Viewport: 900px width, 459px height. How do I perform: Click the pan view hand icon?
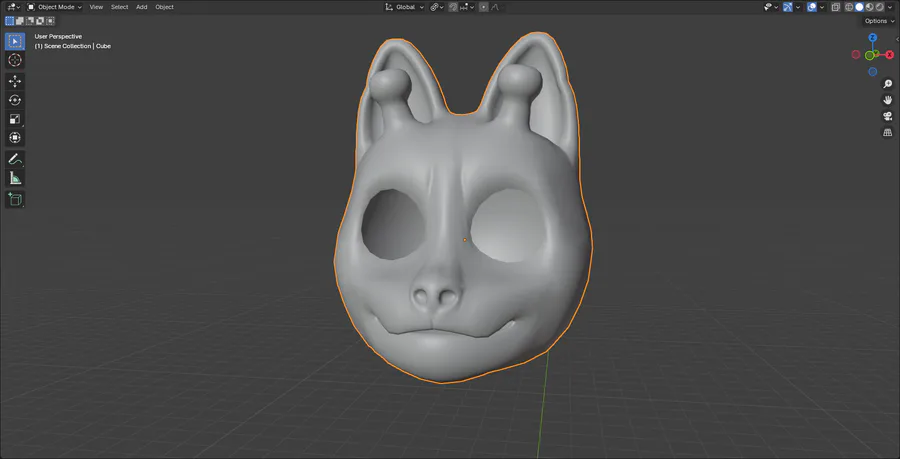(x=887, y=100)
